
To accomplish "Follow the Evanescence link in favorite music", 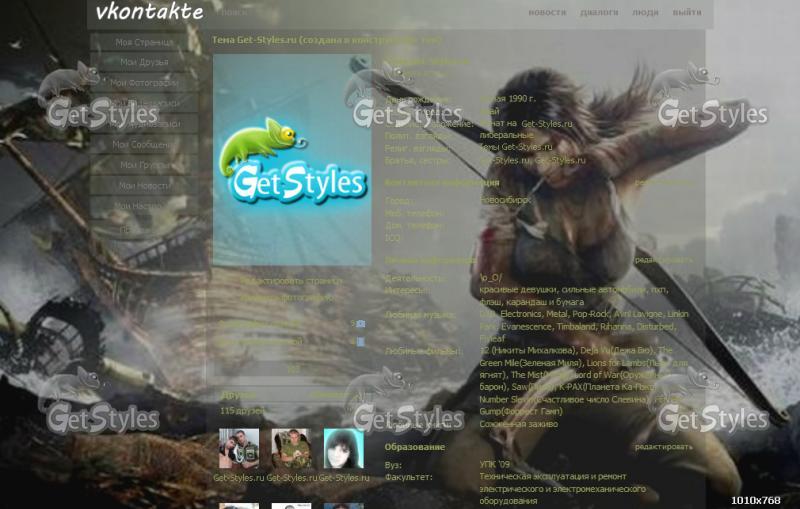I will [x=517, y=326].
